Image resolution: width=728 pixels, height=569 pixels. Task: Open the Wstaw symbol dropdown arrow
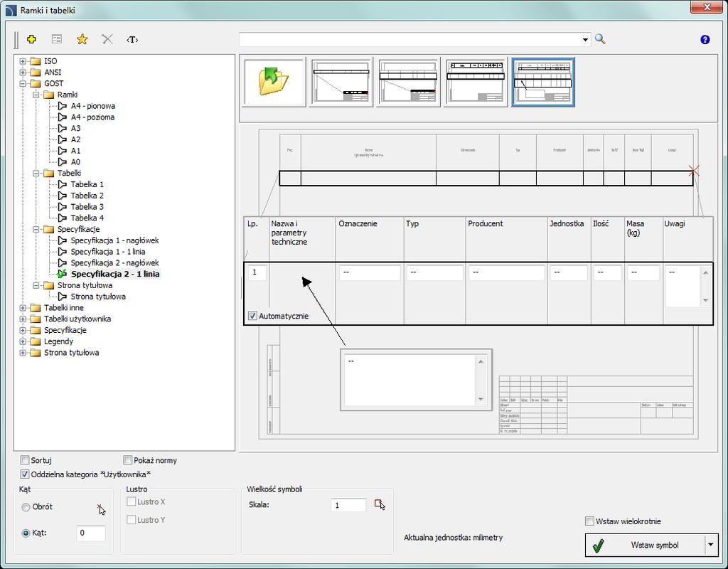(x=710, y=544)
